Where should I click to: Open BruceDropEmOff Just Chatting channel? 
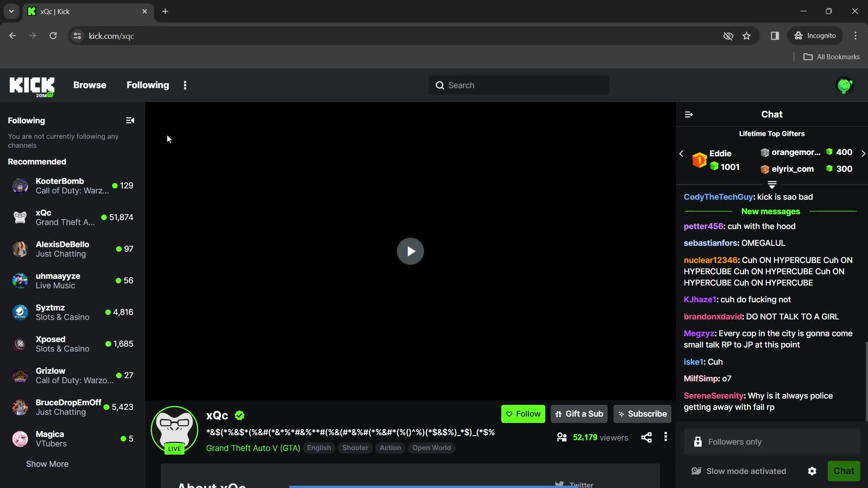point(72,407)
